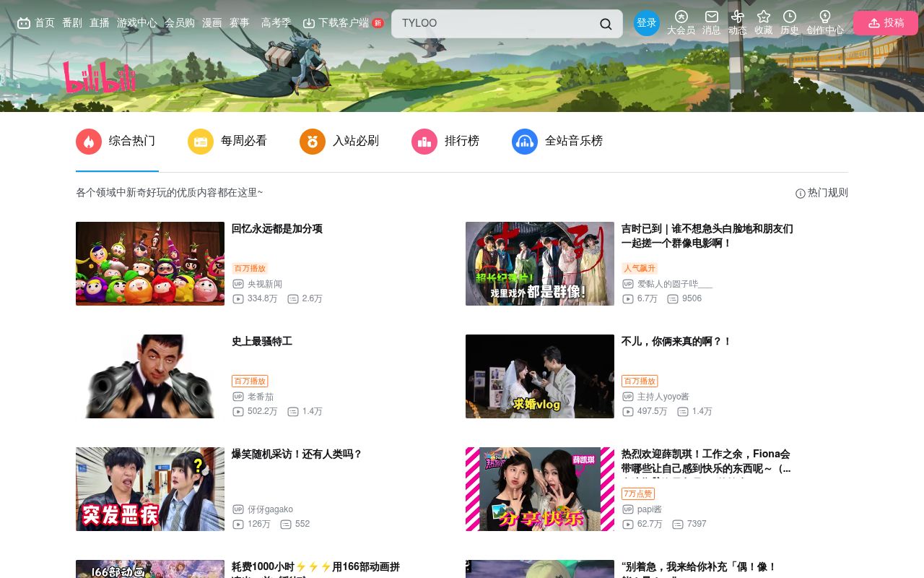Click the UP icon beside papi酱
Viewport: 924px width, 578px height.
pos(628,509)
